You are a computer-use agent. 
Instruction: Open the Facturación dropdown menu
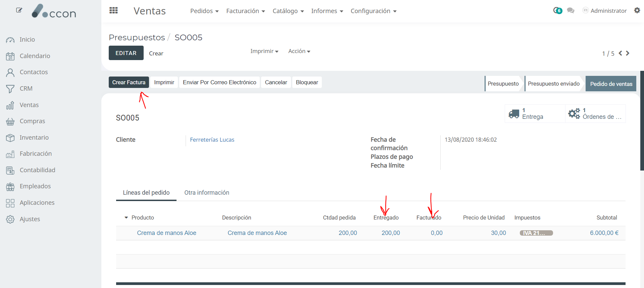245,11
